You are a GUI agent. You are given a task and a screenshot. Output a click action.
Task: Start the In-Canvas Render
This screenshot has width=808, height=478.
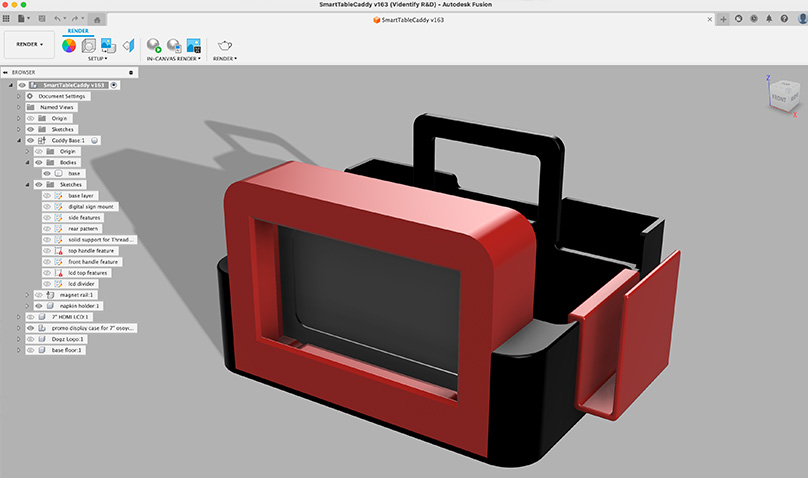[154, 45]
